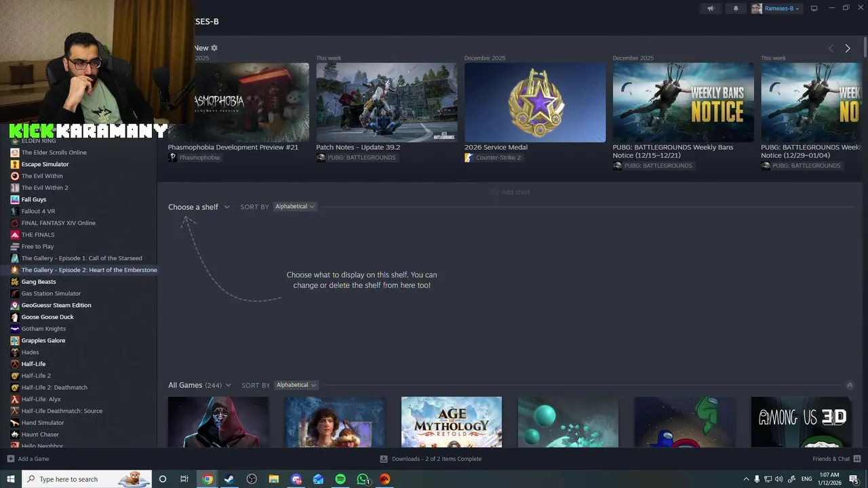
Task: Click the Big Picture mode monitor icon
Action: [814, 8]
